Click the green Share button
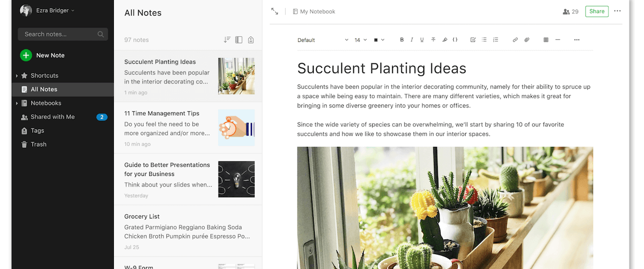 click(597, 11)
